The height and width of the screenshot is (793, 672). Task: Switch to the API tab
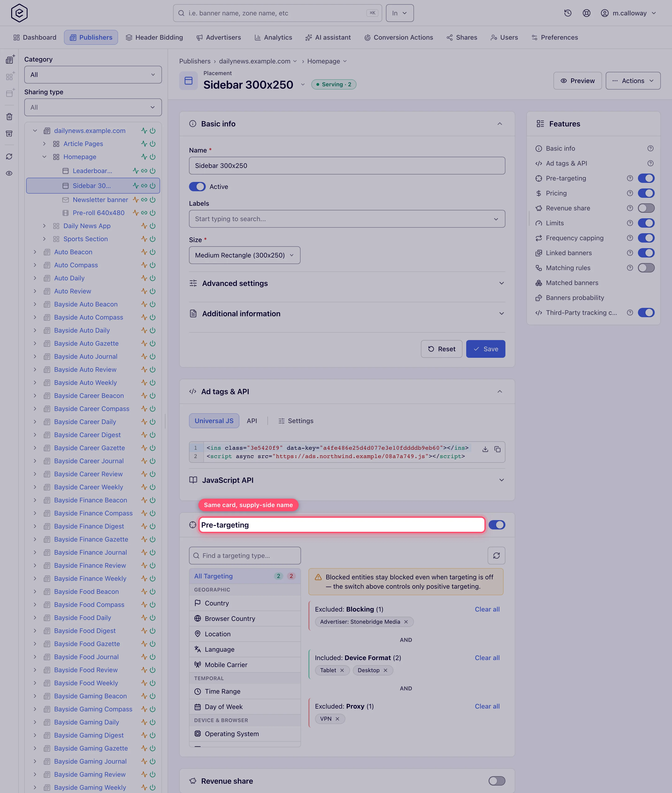pyautogui.click(x=252, y=421)
